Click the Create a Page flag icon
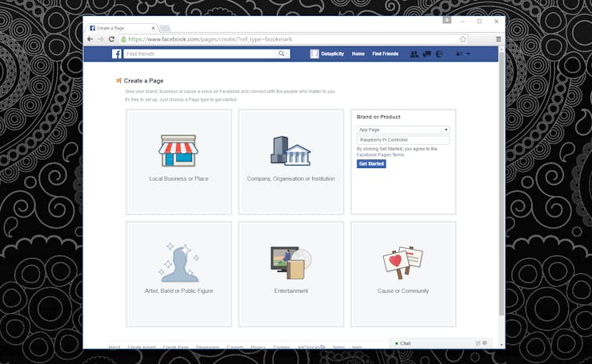592x364 pixels. [118, 81]
